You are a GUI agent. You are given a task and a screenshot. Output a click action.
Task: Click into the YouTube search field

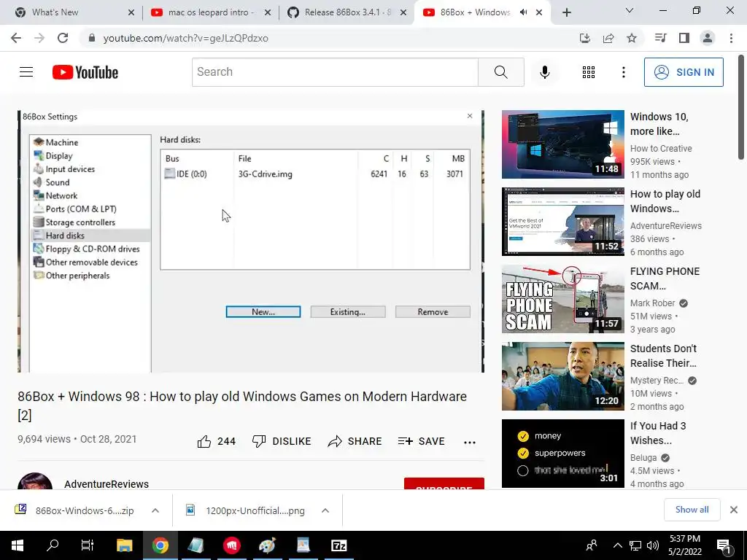tap(335, 72)
